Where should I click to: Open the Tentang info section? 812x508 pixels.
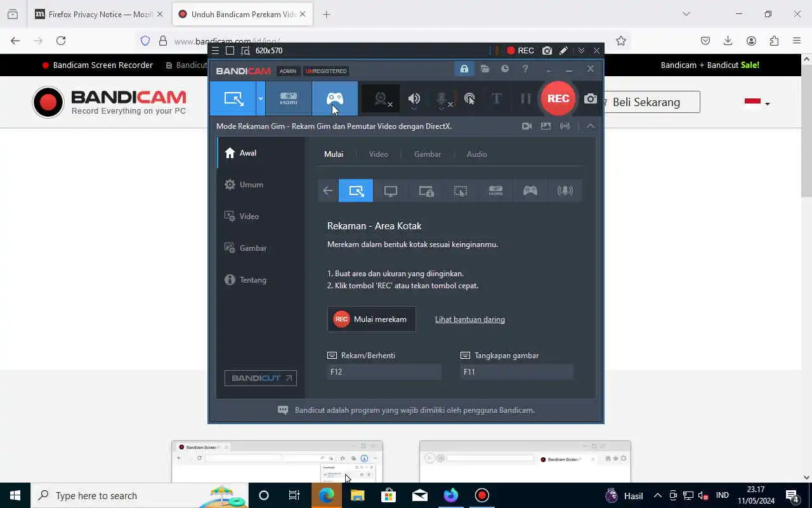pyautogui.click(x=261, y=280)
